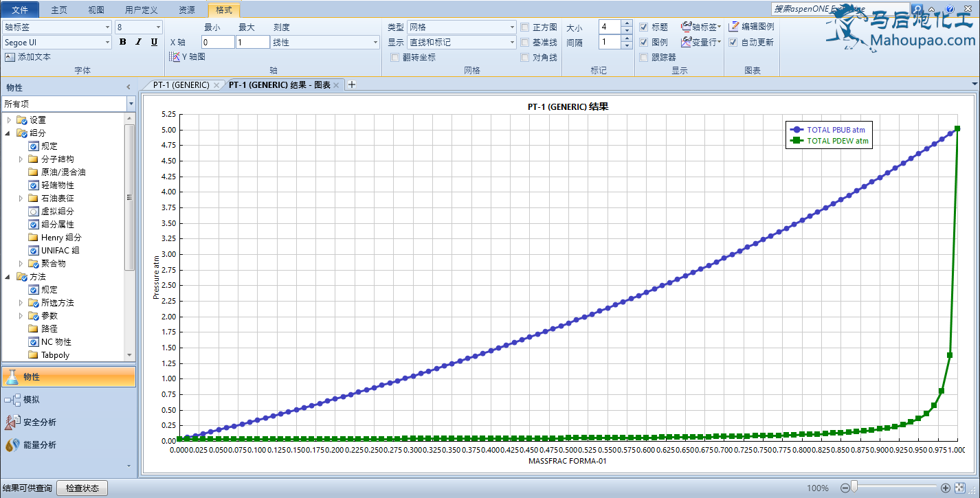This screenshot has height=498, width=980.
Task: Switch to the 安全分析 safety analysis environment
Action: click(69, 422)
